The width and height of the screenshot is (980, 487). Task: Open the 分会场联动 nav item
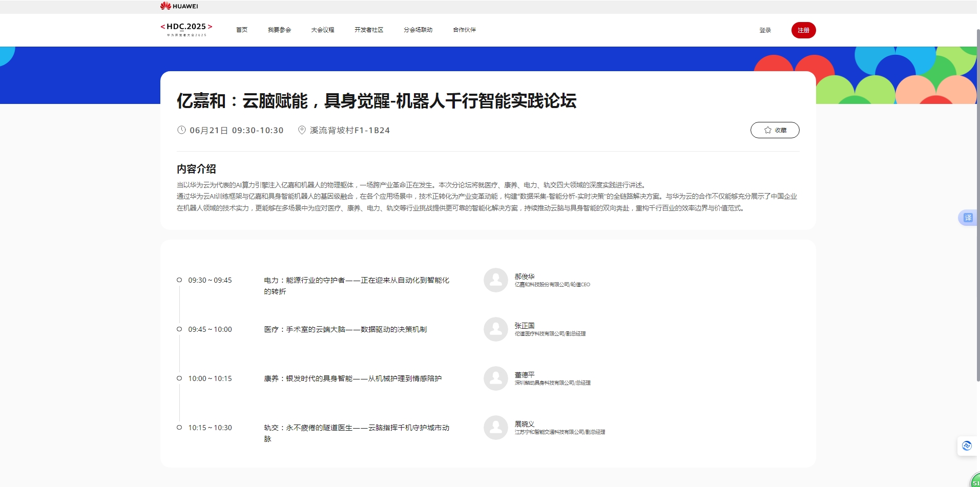point(418,30)
